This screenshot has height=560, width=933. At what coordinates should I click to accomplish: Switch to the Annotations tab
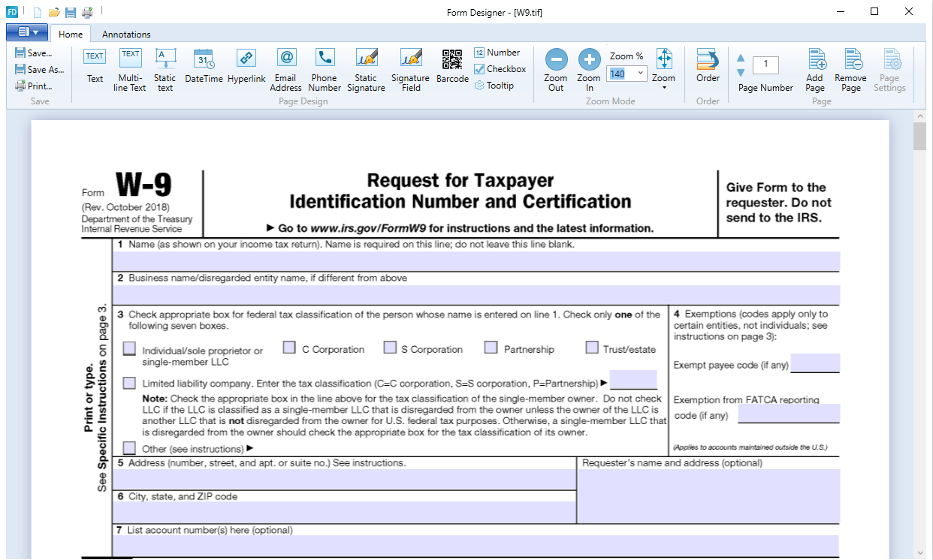(x=126, y=34)
